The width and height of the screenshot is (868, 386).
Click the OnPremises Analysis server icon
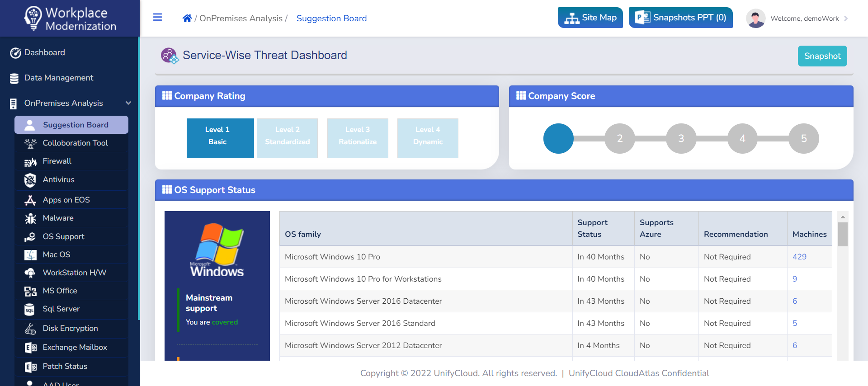click(14, 104)
